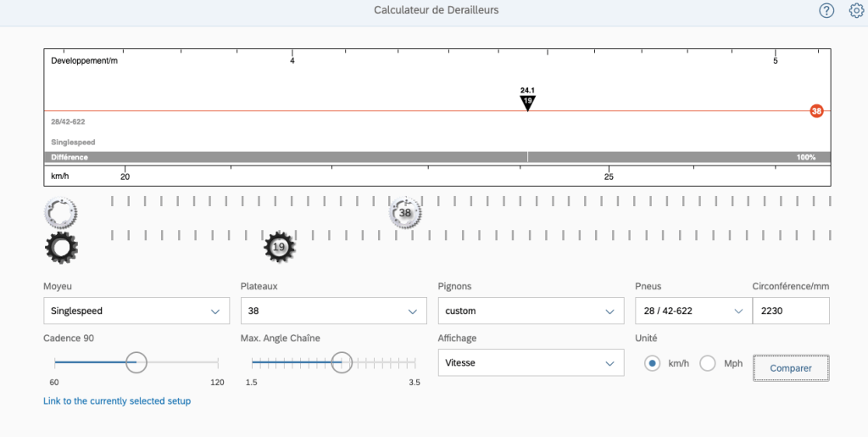Click the gray chainring source icon
The width and height of the screenshot is (868, 437).
60,211
